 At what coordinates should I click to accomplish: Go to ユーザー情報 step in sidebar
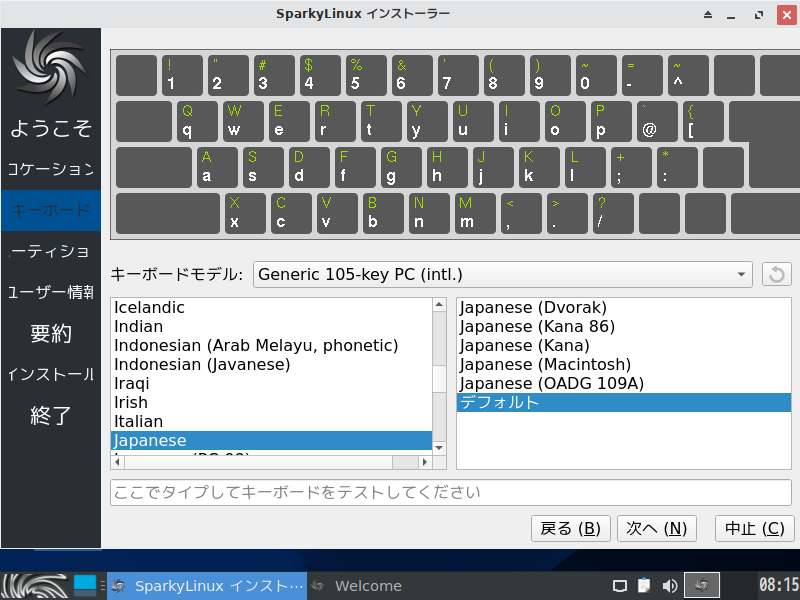coord(51,292)
